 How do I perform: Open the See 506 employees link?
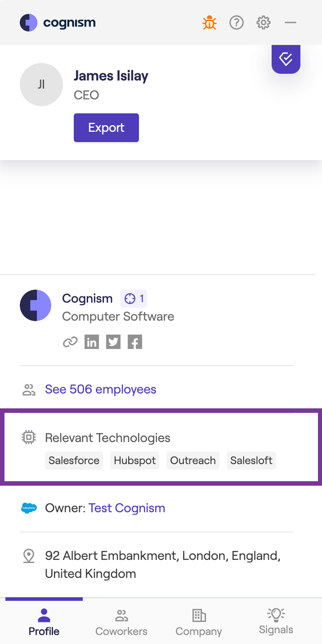coord(100,389)
